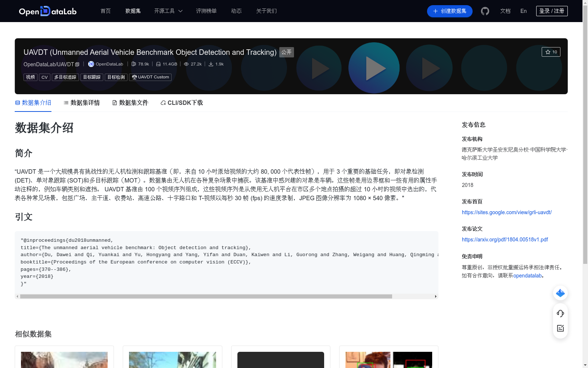
Task: Click the page vertical scrollbar thumb
Action: (585, 134)
